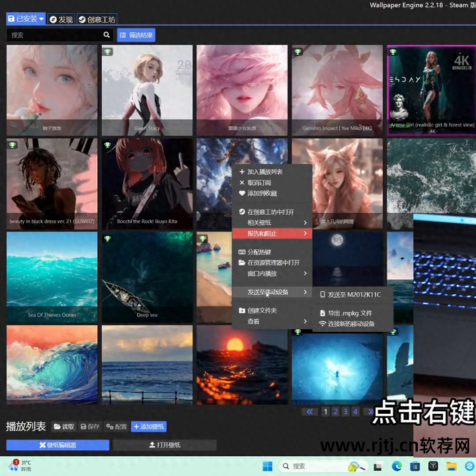476x476 pixels.
Task: Open the 筛选结果 filter results button
Action: click(x=136, y=35)
